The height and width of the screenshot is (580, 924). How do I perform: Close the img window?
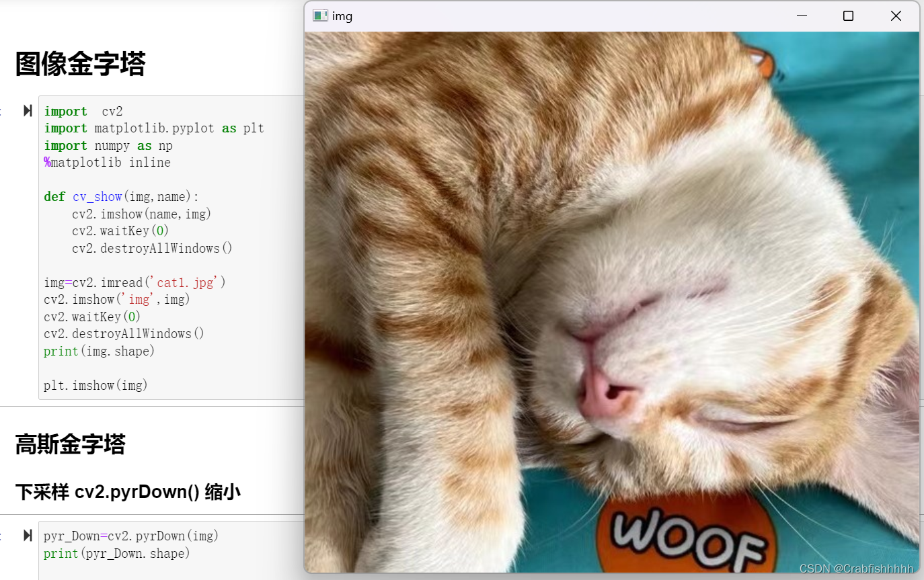[x=896, y=16]
